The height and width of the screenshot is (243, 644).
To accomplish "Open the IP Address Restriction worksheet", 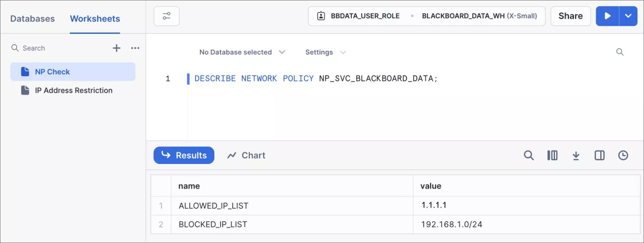I will pyautogui.click(x=73, y=91).
